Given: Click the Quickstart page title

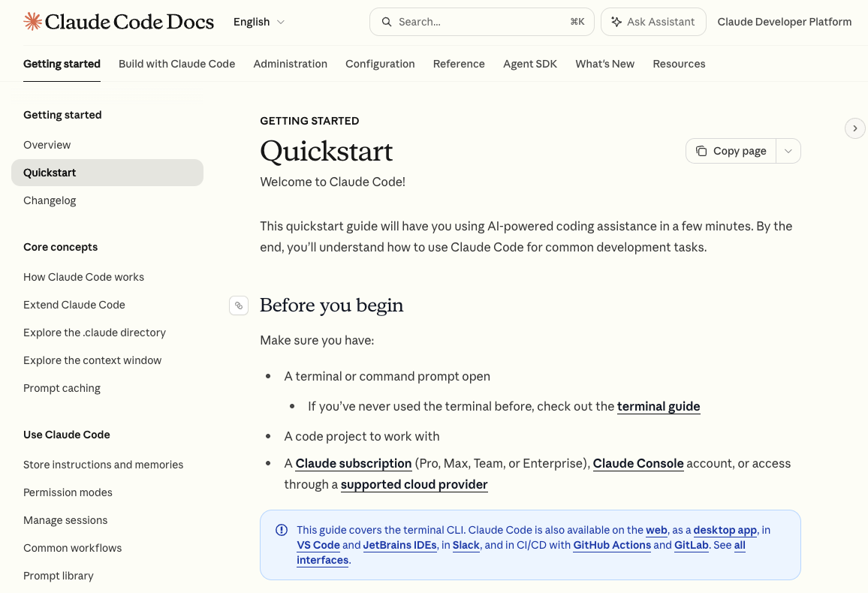Looking at the screenshot, I should point(327,151).
